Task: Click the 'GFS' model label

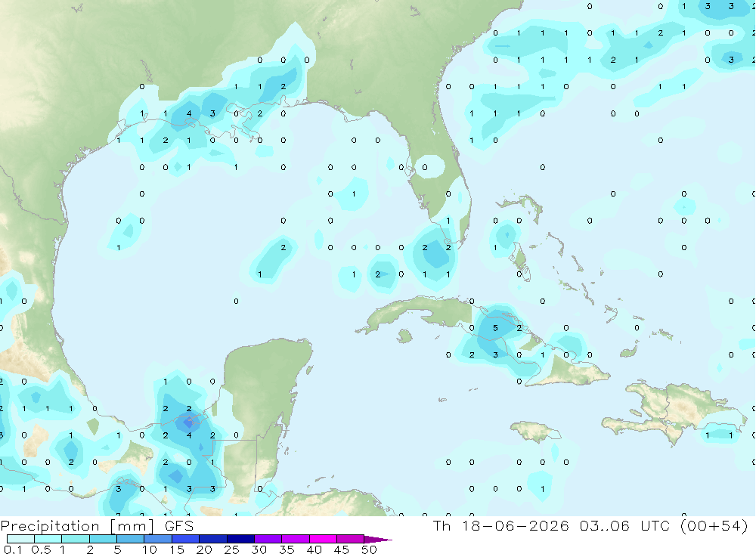Action: point(179,526)
